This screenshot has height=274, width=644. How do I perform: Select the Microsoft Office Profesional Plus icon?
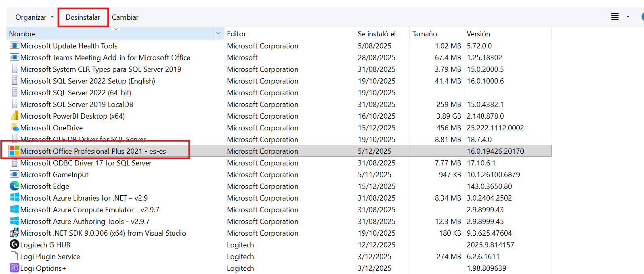click(x=15, y=151)
